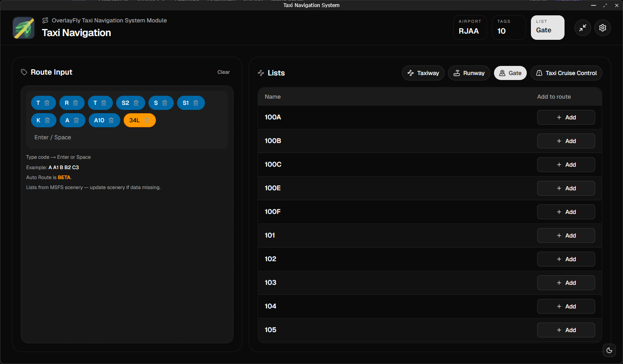Delete the 34L runway tag

(x=147, y=120)
